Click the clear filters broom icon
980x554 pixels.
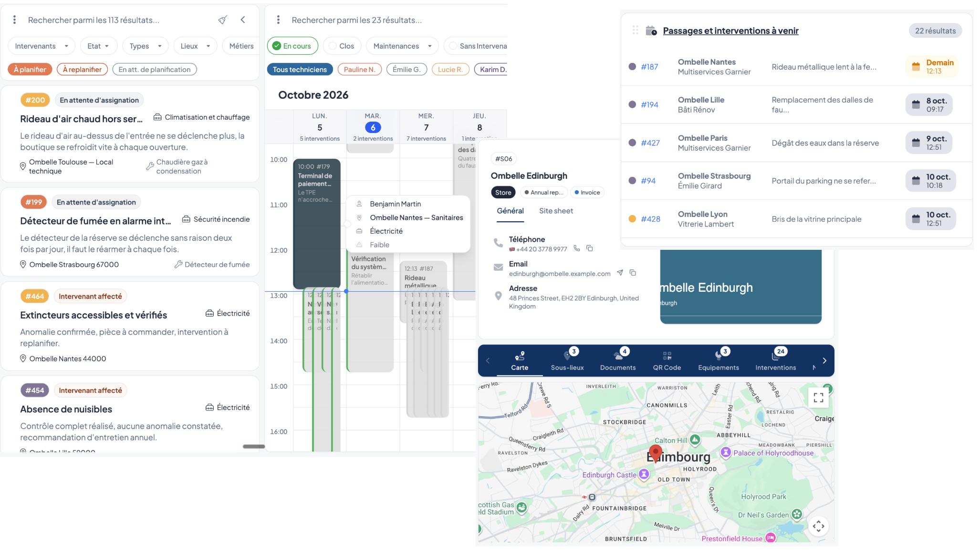click(222, 20)
